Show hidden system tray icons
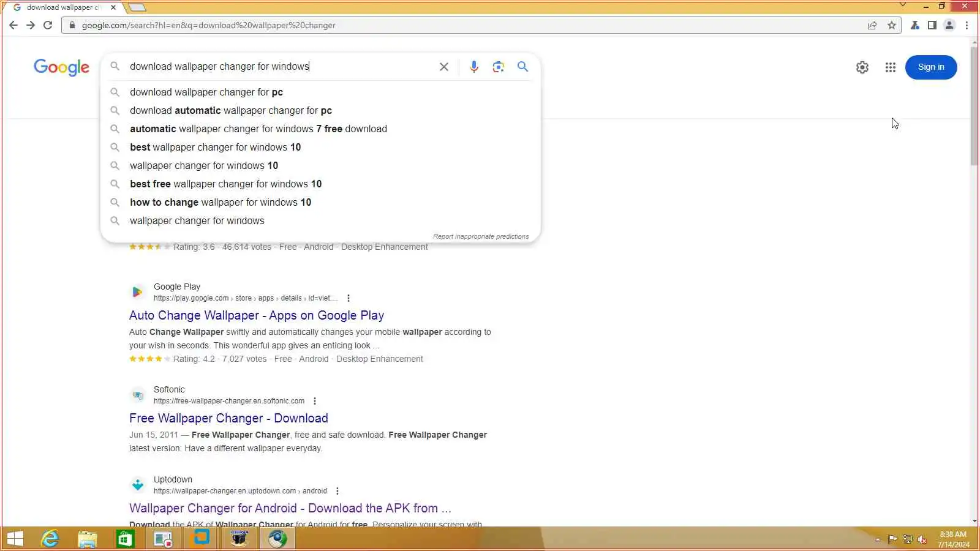980x551 pixels. click(x=878, y=539)
